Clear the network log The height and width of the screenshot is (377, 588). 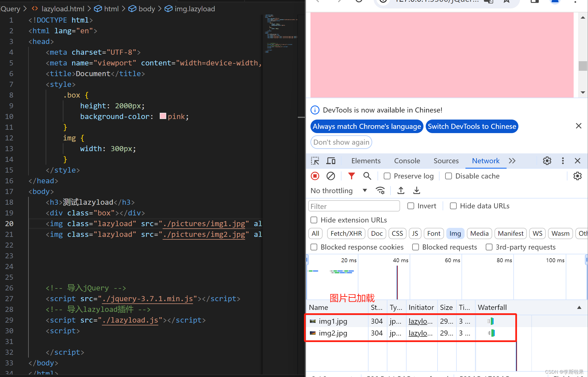point(330,176)
